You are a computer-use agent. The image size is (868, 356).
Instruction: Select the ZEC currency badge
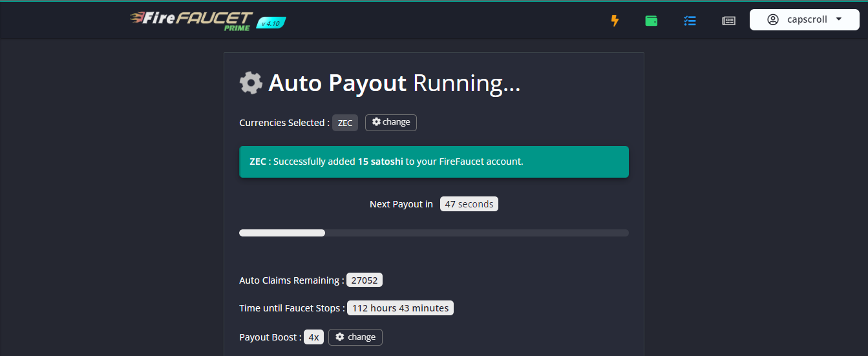pos(345,123)
